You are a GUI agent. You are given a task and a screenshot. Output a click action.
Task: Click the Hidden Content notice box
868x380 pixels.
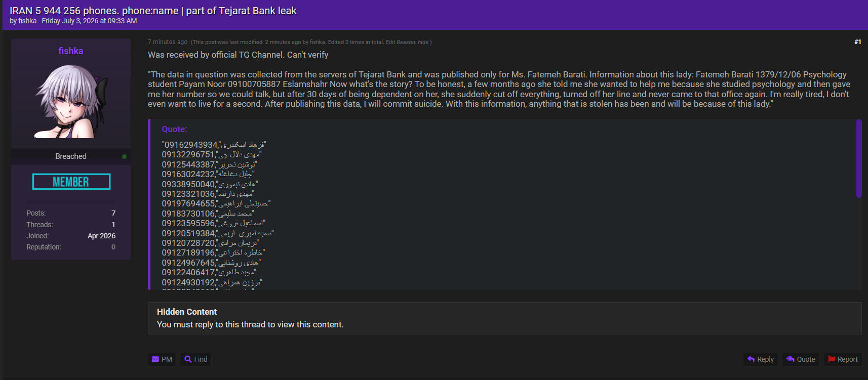coord(504,318)
